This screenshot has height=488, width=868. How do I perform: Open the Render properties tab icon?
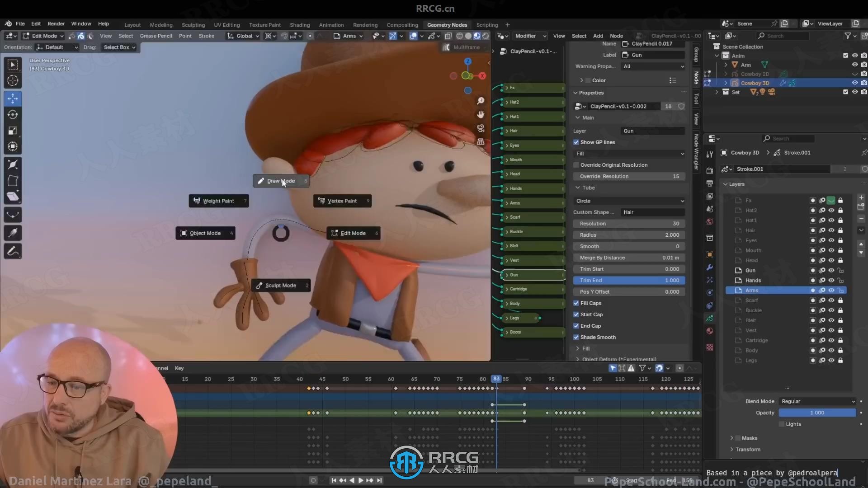(710, 171)
